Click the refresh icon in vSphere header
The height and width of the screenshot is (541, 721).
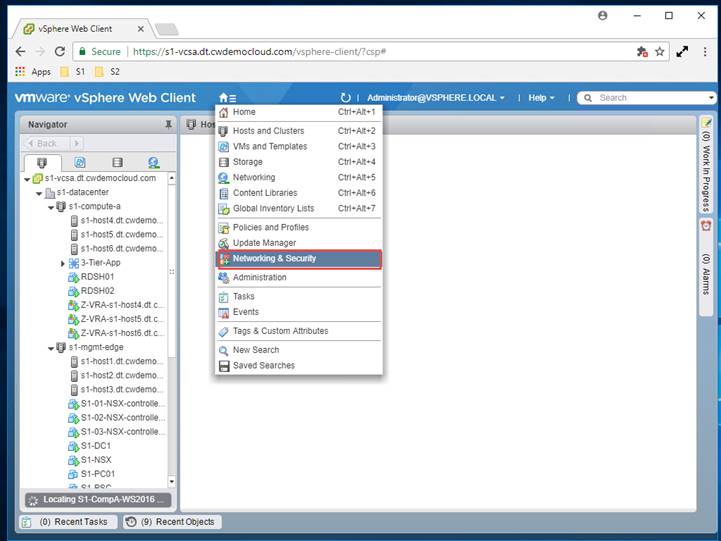pyautogui.click(x=345, y=98)
